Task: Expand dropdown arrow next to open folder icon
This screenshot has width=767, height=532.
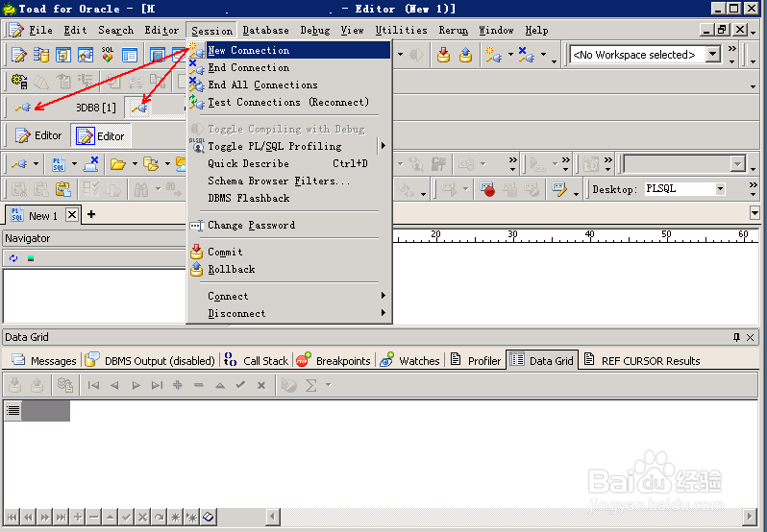Action: coord(135,164)
